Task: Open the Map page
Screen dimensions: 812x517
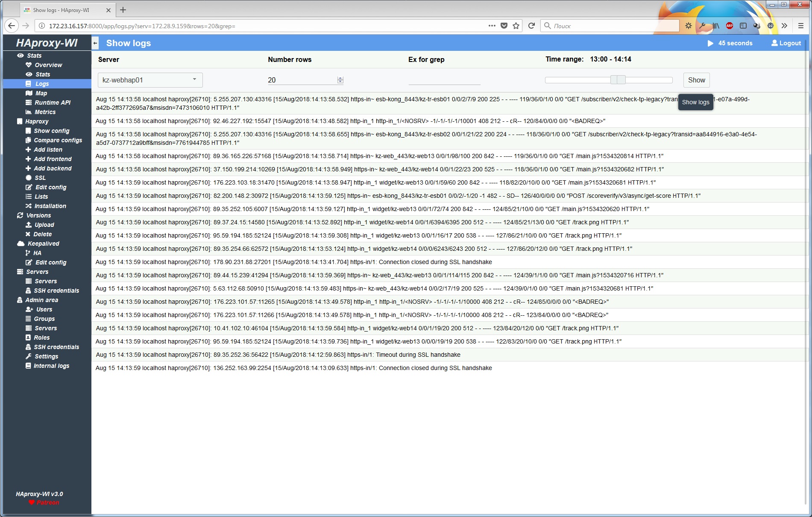Action: coord(41,93)
